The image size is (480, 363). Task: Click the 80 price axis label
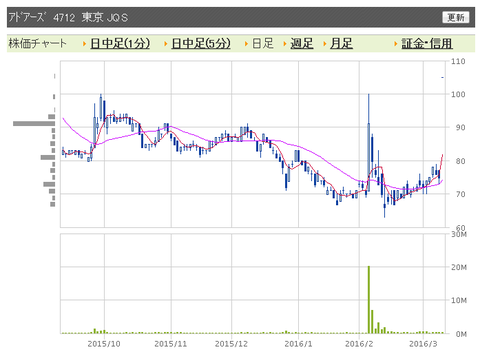460,161
